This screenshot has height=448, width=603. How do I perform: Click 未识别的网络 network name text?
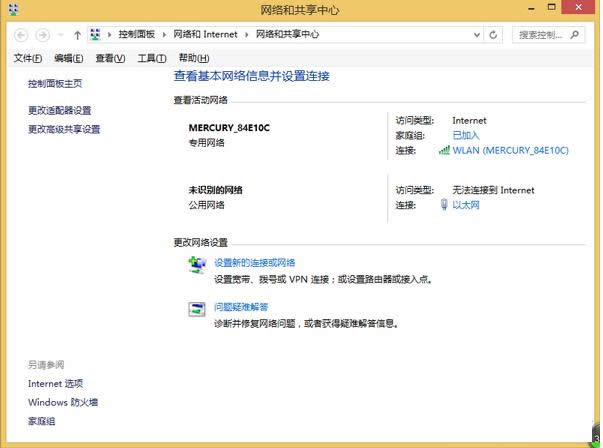pos(215,190)
